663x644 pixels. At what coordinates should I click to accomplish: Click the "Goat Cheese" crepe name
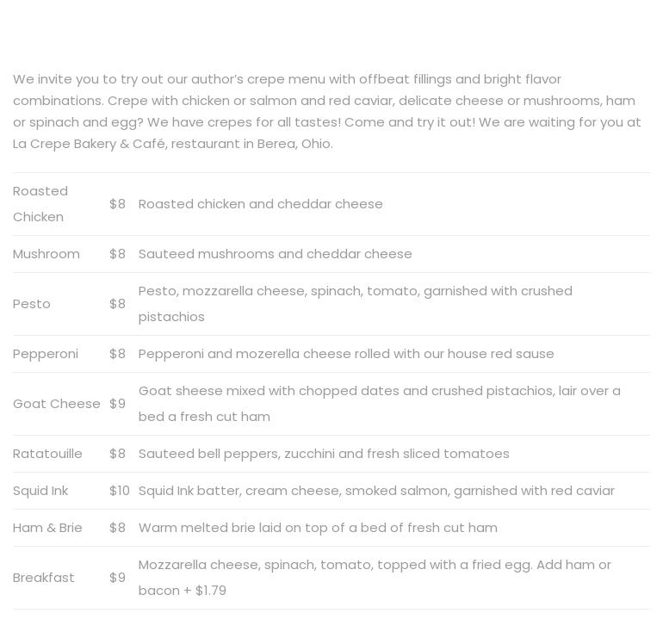point(57,404)
